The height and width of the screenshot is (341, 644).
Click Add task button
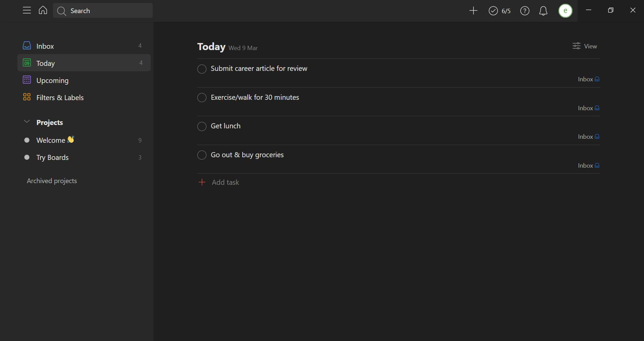point(219,182)
